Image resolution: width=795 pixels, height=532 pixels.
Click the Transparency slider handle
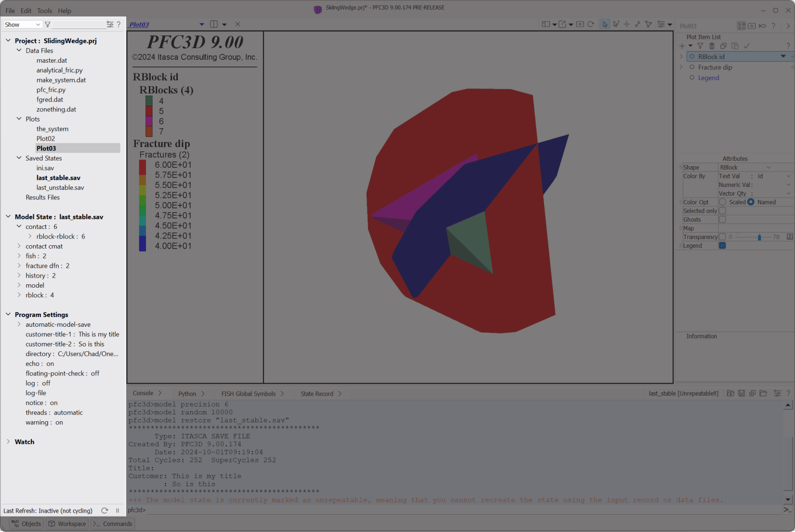pos(759,237)
